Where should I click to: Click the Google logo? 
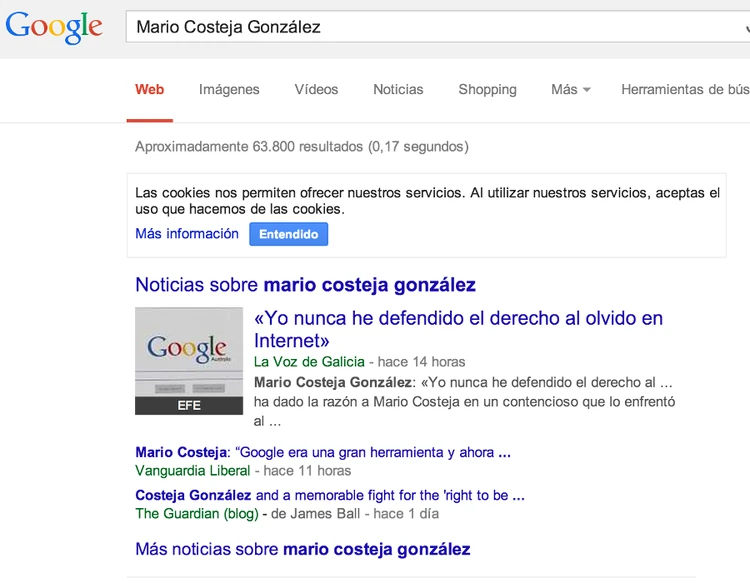54,28
